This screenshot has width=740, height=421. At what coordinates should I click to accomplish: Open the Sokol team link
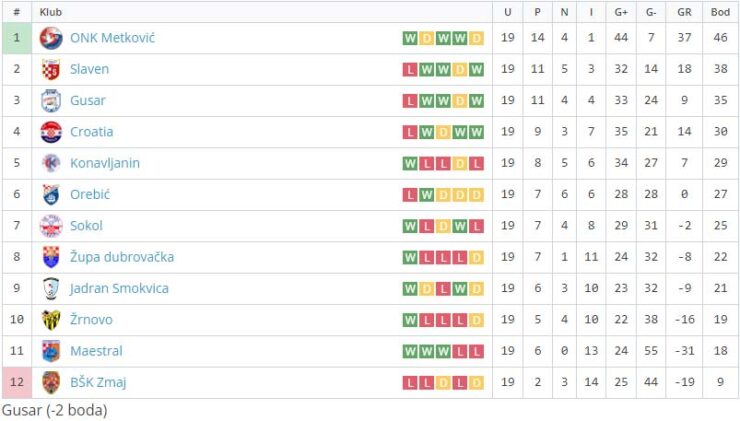click(x=86, y=226)
